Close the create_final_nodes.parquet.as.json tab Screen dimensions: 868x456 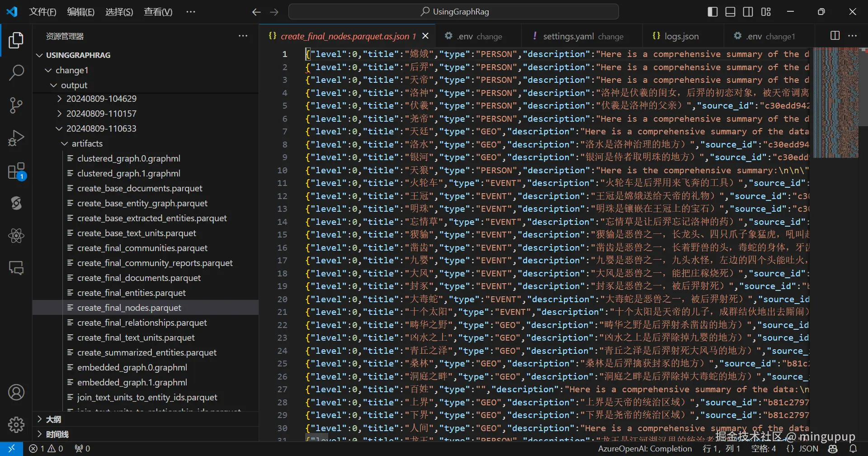click(425, 36)
